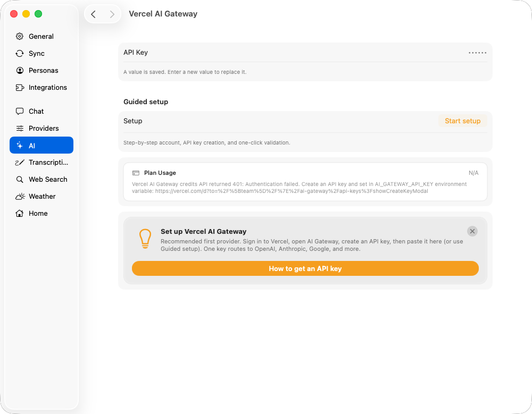Navigate forward with the right chevron

coord(112,14)
